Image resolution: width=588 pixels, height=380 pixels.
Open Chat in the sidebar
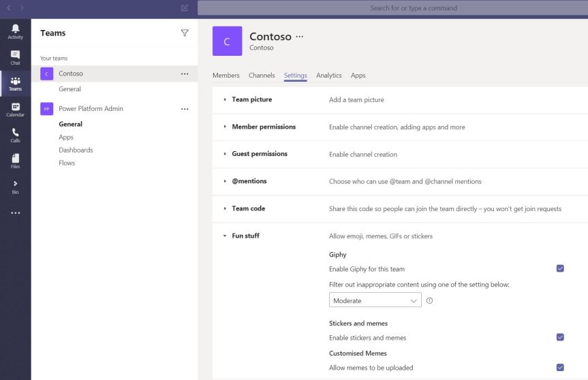pyautogui.click(x=15, y=57)
